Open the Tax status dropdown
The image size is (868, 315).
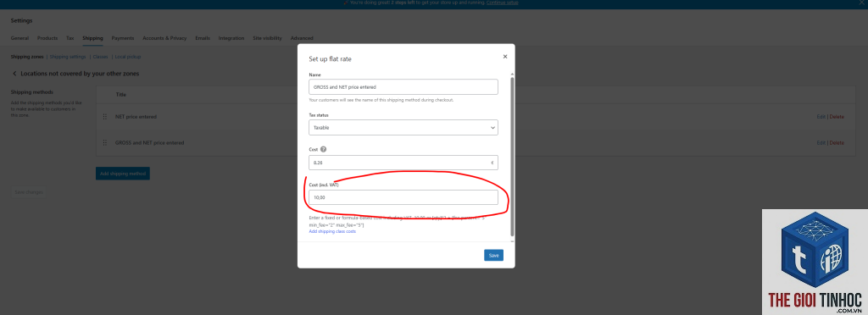[403, 128]
